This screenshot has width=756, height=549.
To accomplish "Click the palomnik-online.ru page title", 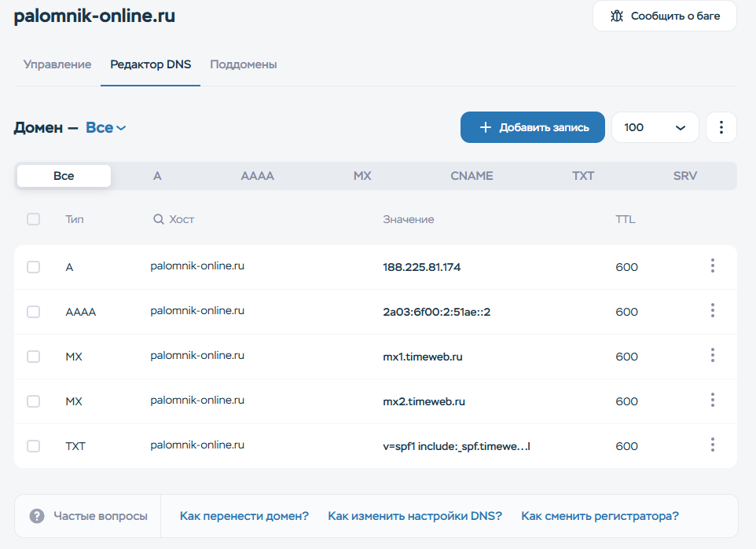I will (x=94, y=16).
